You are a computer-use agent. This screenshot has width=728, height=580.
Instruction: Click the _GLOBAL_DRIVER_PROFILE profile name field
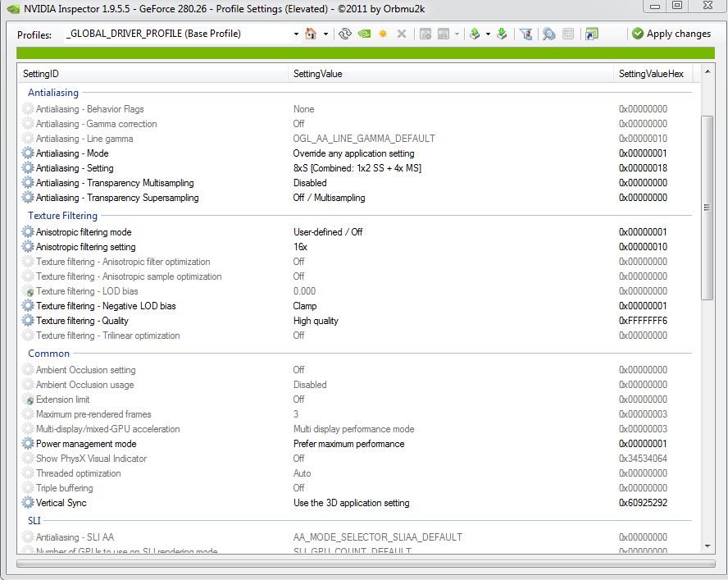(x=178, y=34)
